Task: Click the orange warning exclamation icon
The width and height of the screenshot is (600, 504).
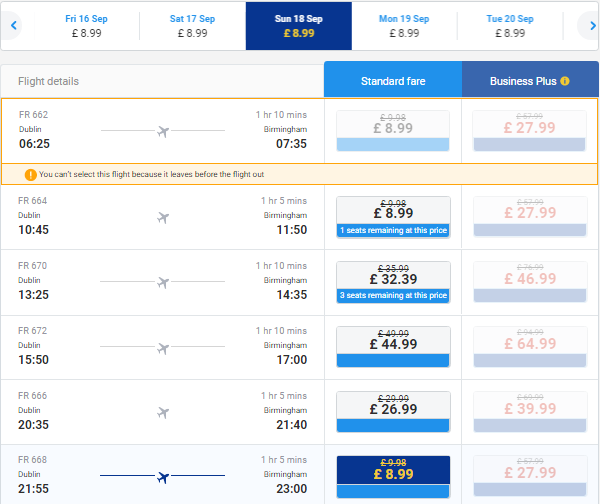Action: 31,175
